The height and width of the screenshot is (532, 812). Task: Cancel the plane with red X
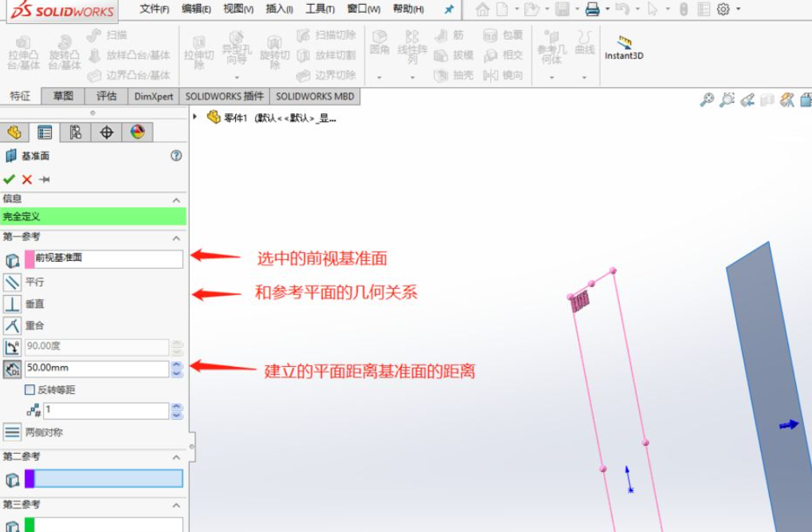(27, 179)
